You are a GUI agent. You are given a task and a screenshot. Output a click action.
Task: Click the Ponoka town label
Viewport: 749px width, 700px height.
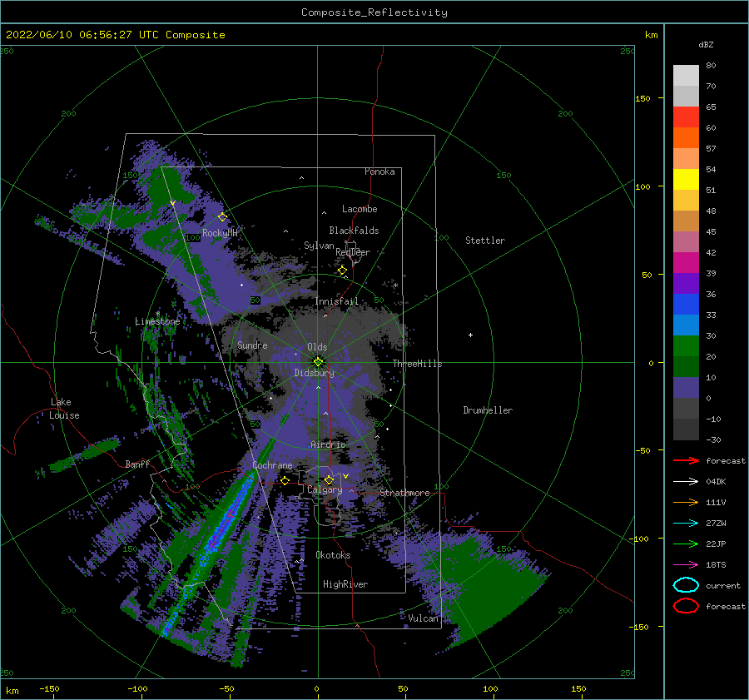tap(379, 171)
